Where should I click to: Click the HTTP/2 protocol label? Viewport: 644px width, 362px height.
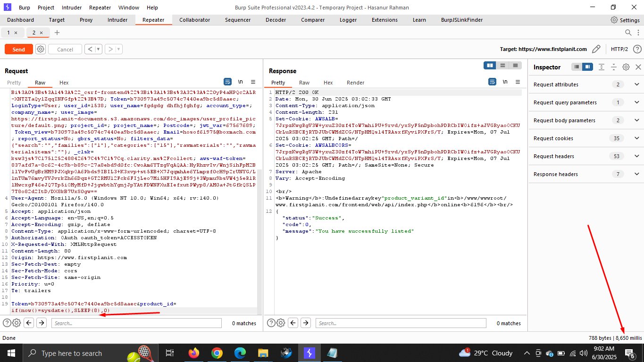(x=619, y=49)
